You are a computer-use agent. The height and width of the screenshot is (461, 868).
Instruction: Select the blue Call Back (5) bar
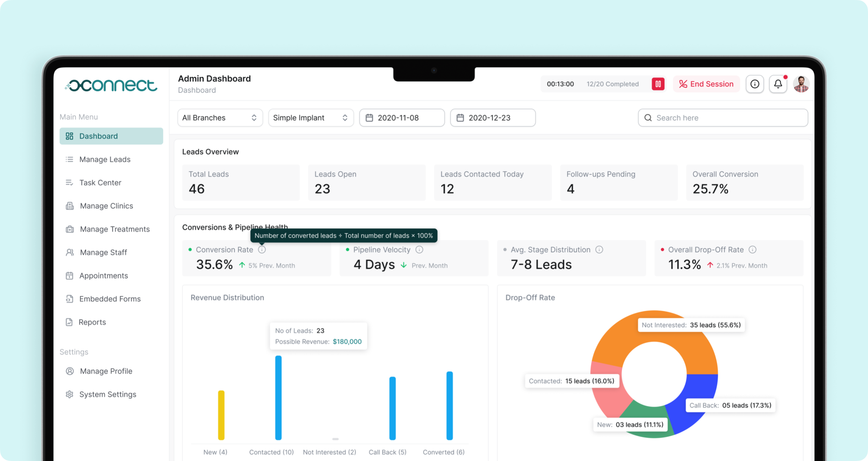click(392, 408)
